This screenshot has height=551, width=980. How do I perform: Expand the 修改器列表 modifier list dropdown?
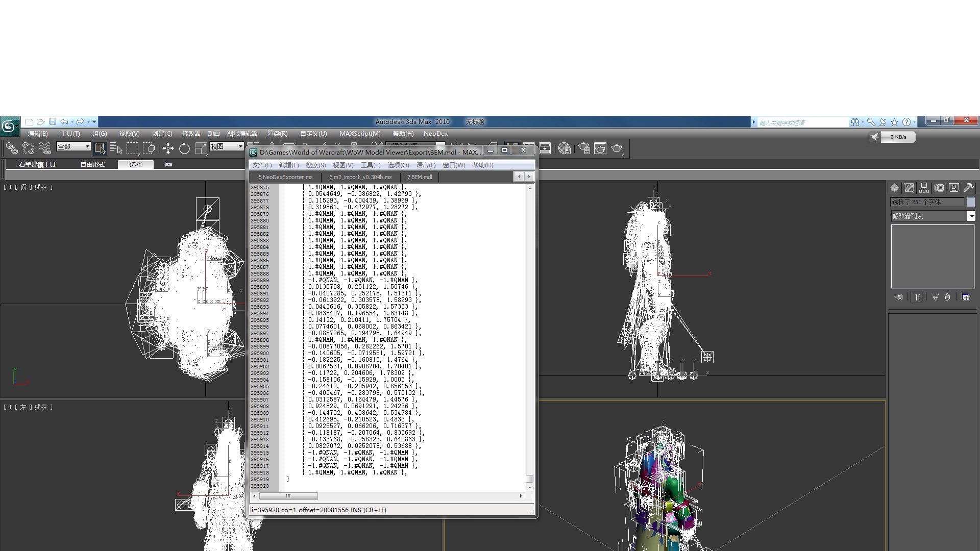point(971,216)
